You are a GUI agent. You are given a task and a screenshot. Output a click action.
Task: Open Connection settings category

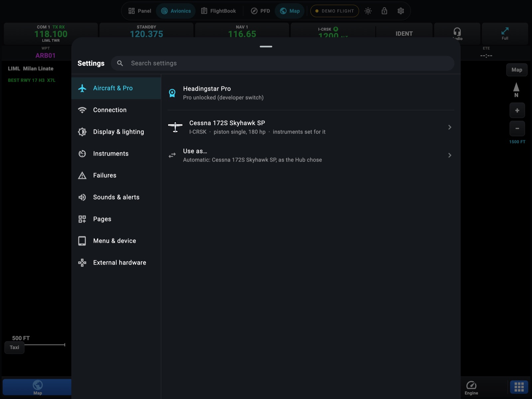[116, 110]
